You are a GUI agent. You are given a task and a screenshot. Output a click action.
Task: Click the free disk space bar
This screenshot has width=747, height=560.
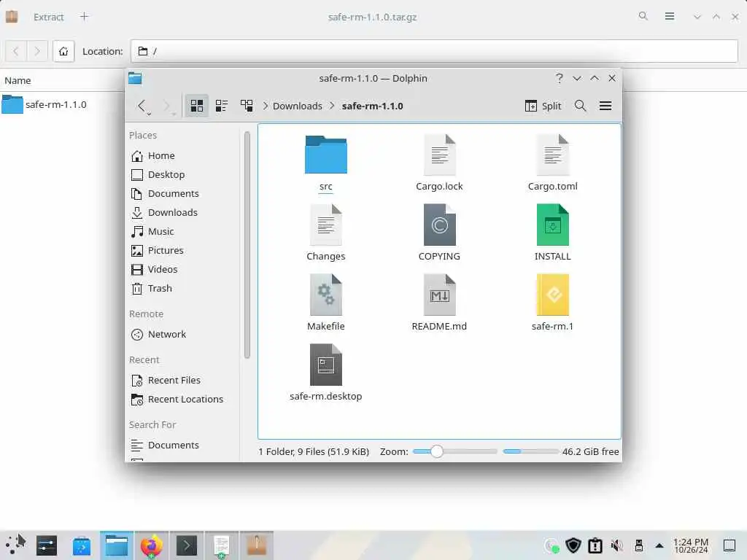point(531,451)
